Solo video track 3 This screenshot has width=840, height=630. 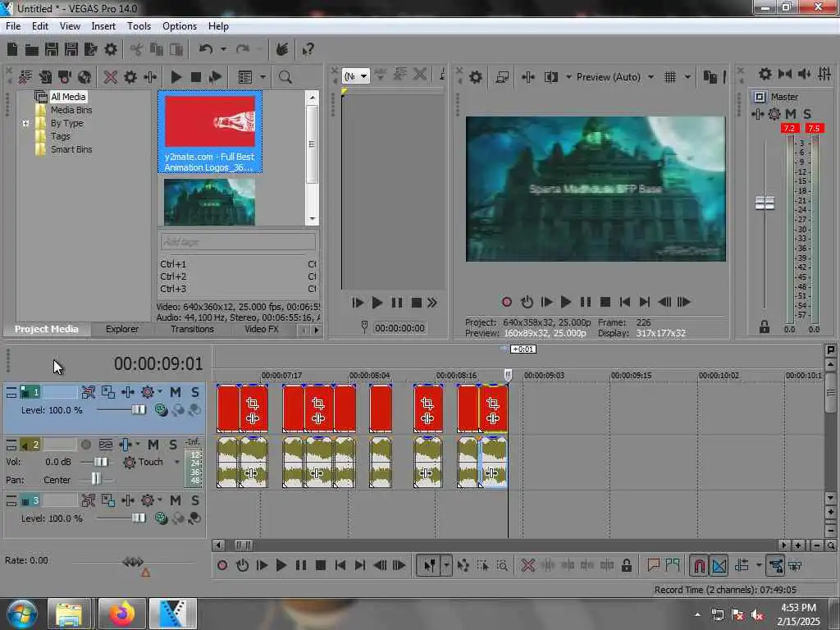(195, 500)
